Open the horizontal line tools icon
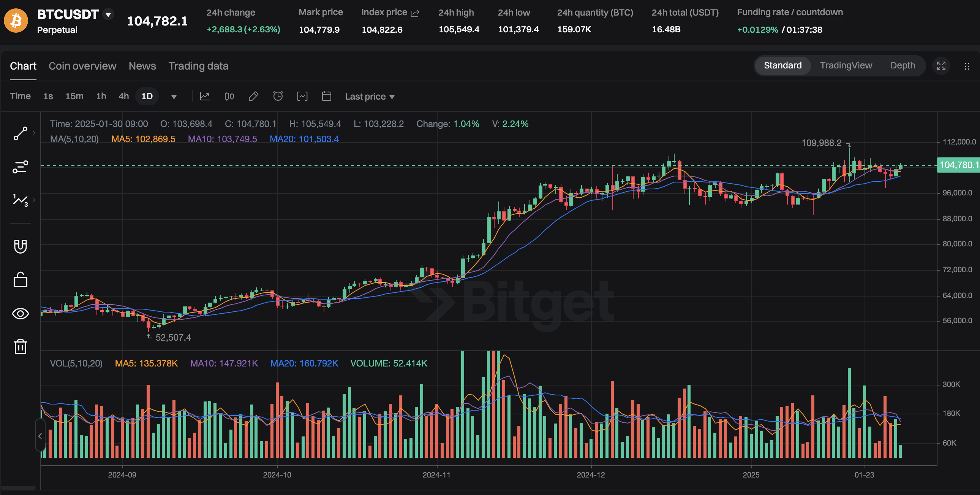Image resolution: width=980 pixels, height=495 pixels. coord(20,167)
